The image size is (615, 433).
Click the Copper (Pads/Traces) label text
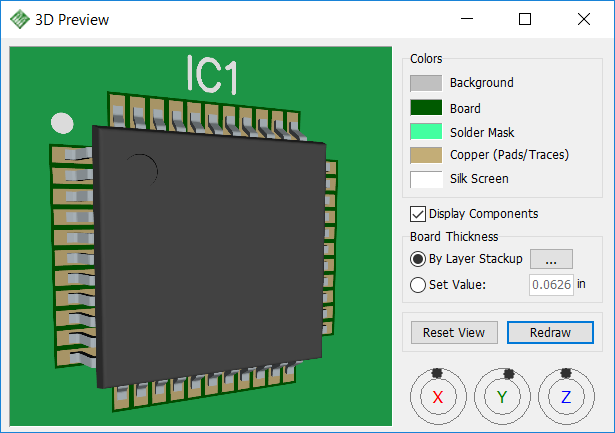(509, 155)
